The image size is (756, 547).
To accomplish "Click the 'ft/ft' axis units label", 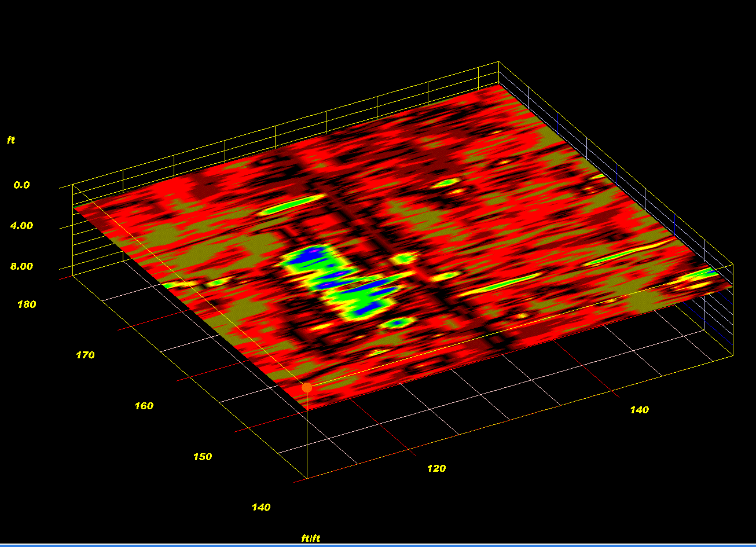I will [x=311, y=538].
